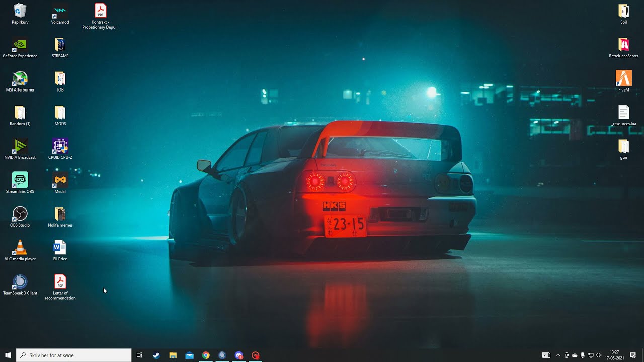The image size is (644, 362).
Task: Select the Kontrakt - Probationary PDF file
Action: pos(100,16)
